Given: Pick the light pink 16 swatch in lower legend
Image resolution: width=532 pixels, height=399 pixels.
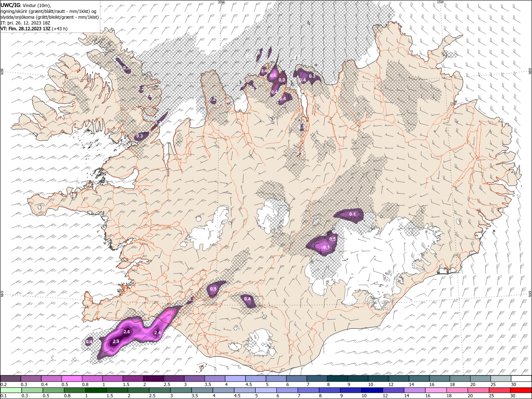Looking at the screenshot, I should point(436,390).
